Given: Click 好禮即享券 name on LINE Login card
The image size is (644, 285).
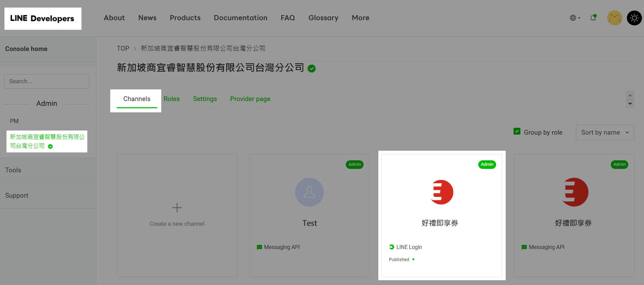Looking at the screenshot, I should click(440, 223).
